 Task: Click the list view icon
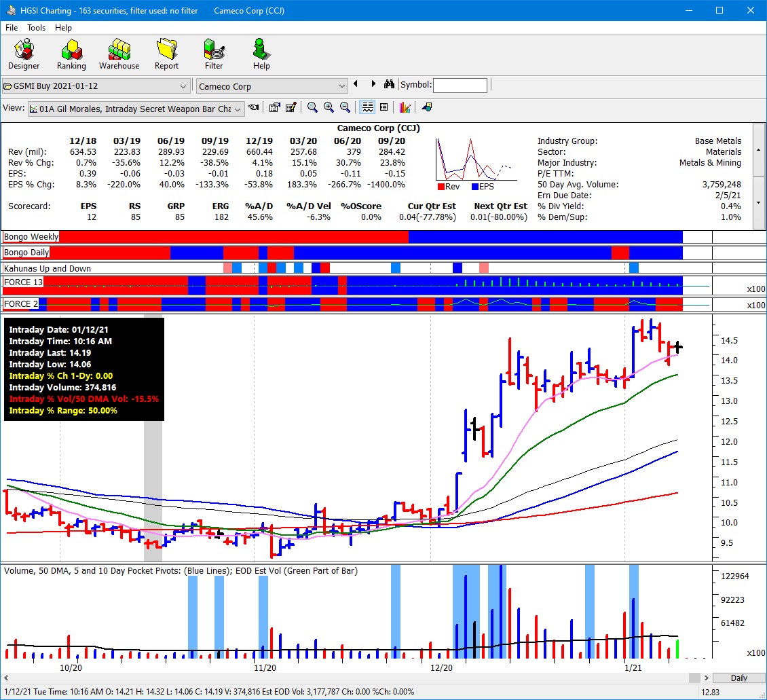[384, 108]
